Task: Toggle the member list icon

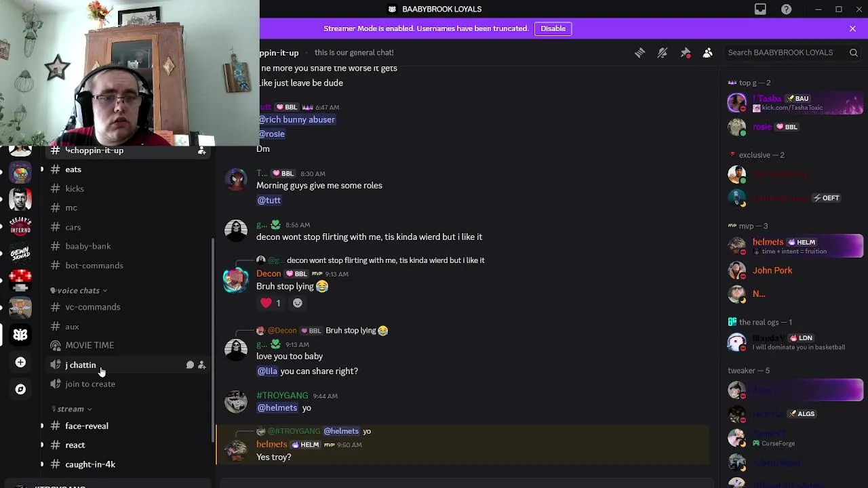Action: (x=708, y=53)
